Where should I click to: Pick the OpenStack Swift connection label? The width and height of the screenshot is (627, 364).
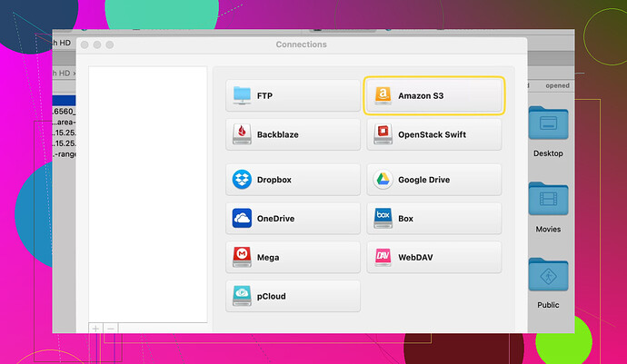pos(432,134)
